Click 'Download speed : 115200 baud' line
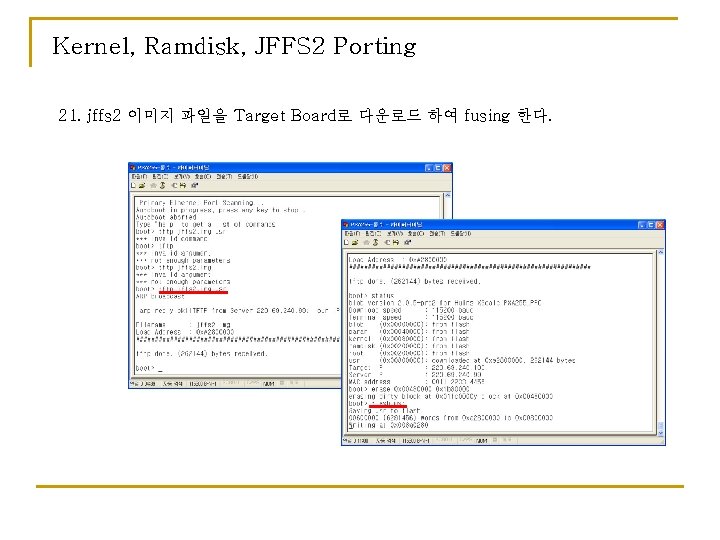Viewport: 720px width, 540px height. coord(411,310)
